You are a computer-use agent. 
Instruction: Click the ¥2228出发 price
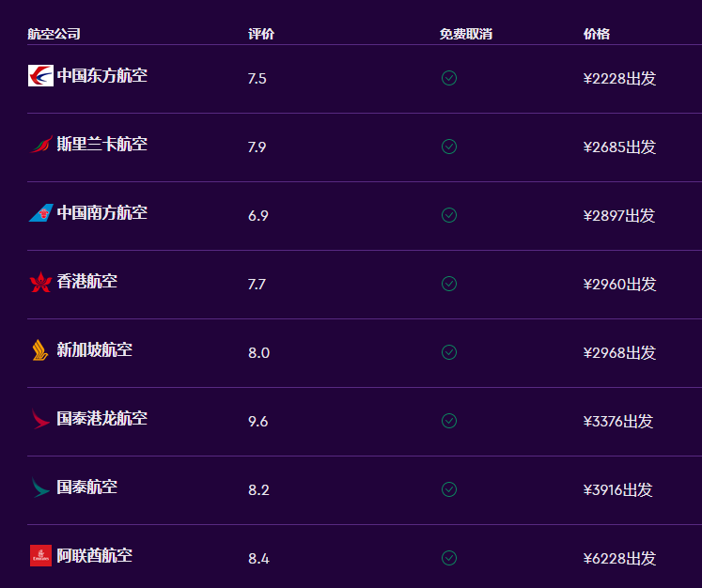point(619,78)
